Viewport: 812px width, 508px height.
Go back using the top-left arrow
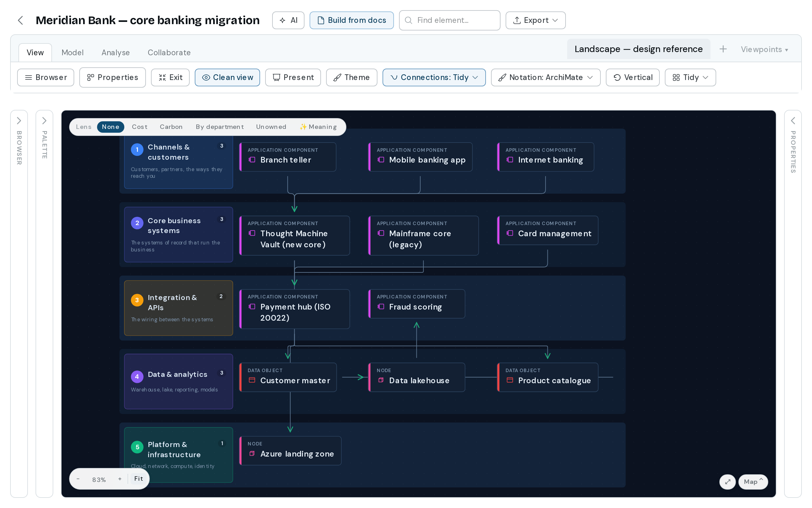tap(21, 20)
